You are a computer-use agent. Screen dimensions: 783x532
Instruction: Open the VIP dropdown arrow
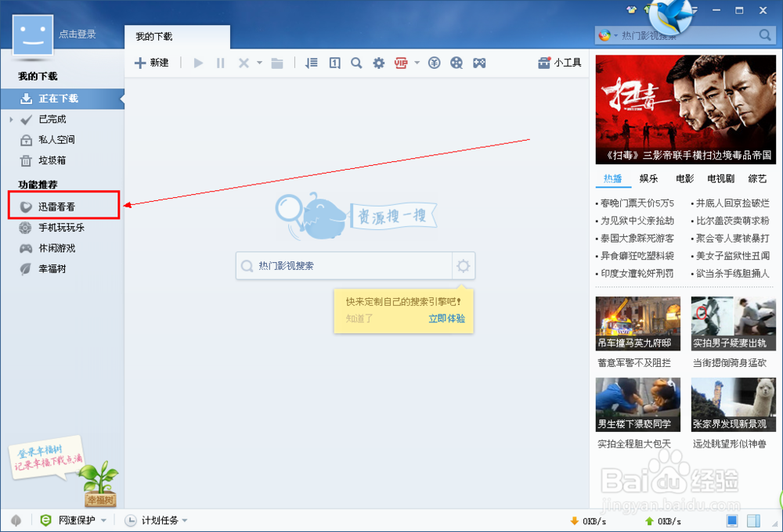418,62
